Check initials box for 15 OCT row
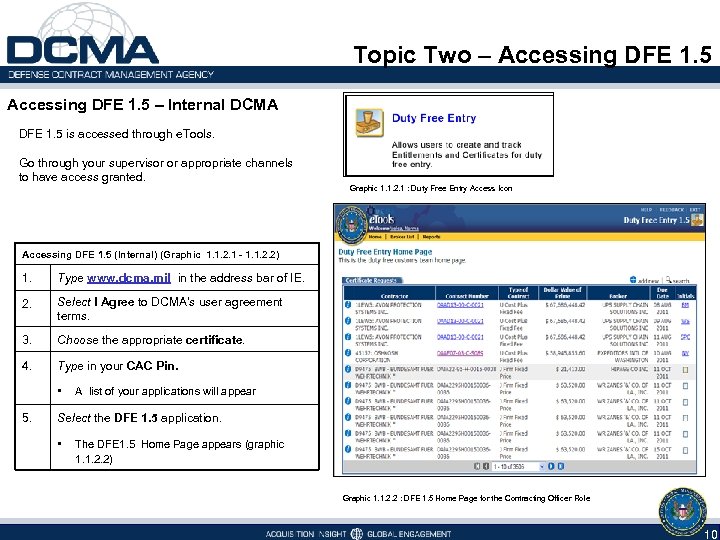This screenshot has width=720, height=540. click(686, 450)
